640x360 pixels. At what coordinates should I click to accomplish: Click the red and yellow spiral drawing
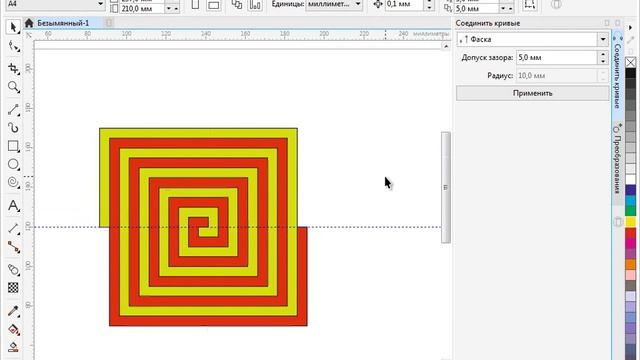(203, 227)
